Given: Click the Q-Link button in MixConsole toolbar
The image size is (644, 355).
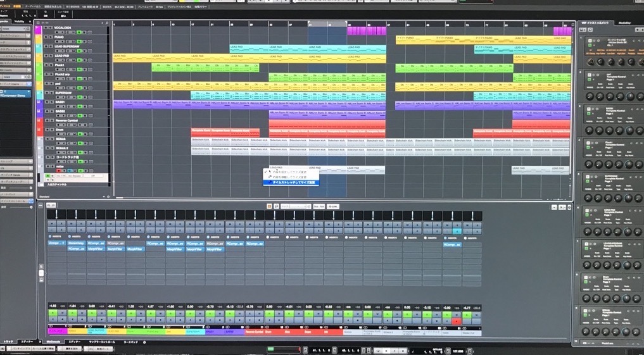Looking at the screenshot, I should (333, 206).
